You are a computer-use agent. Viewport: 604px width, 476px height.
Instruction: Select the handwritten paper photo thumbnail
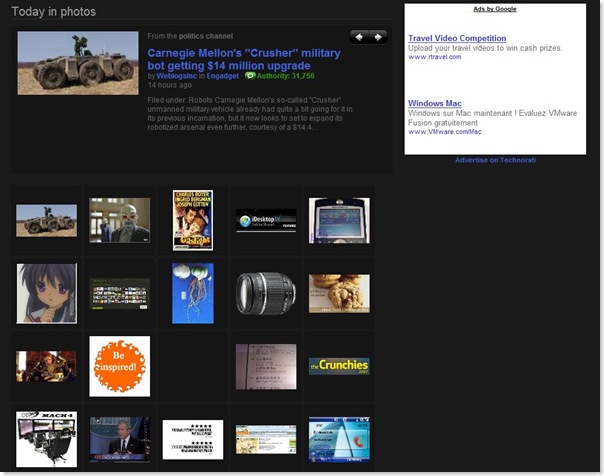click(266, 367)
